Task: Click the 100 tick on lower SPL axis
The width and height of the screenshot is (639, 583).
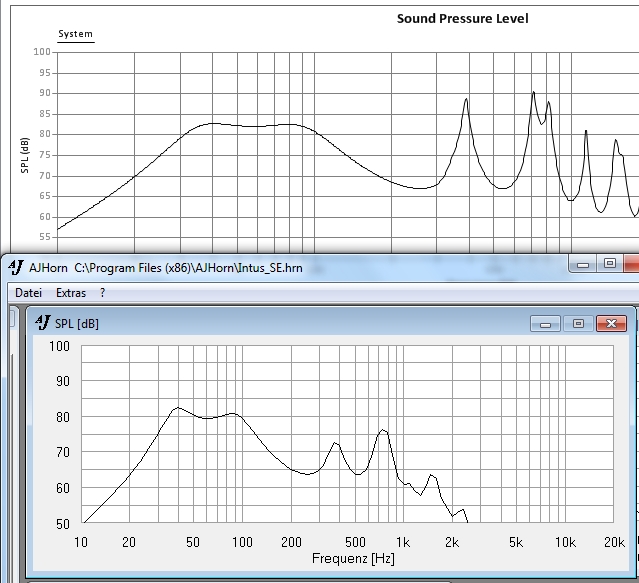Action: 59,346
